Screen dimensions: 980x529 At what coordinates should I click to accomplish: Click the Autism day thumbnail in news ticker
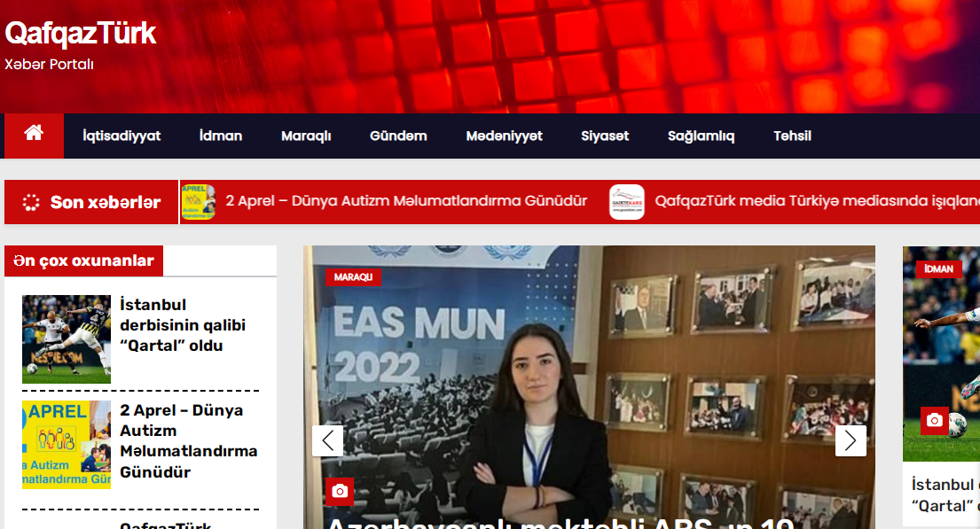(x=199, y=202)
